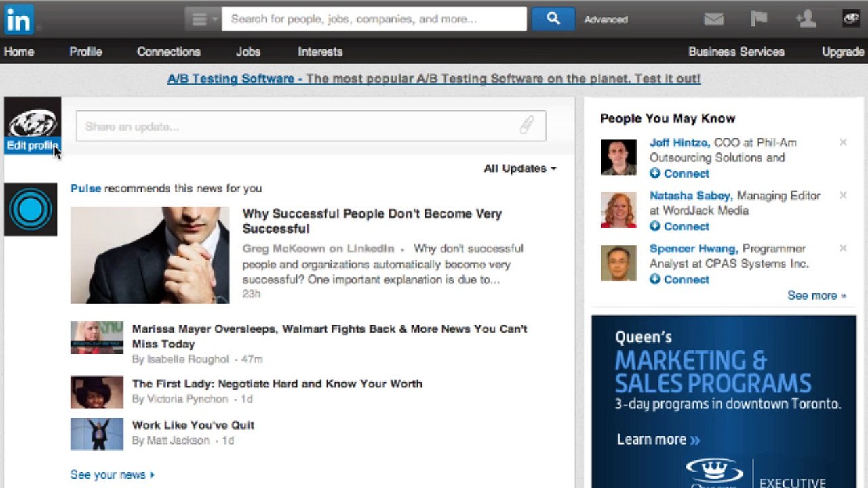The image size is (868, 488).
Task: Click the Pulse blue circle icon
Action: [x=31, y=209]
